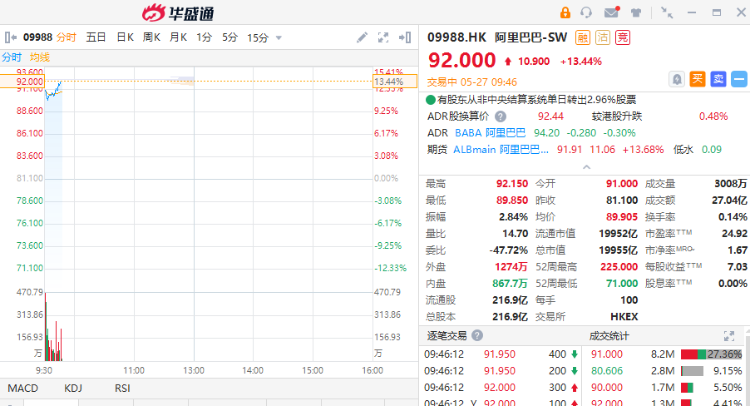The width and height of the screenshot is (750, 406).
Task: Open customer service headset icon
Action: pos(588,12)
